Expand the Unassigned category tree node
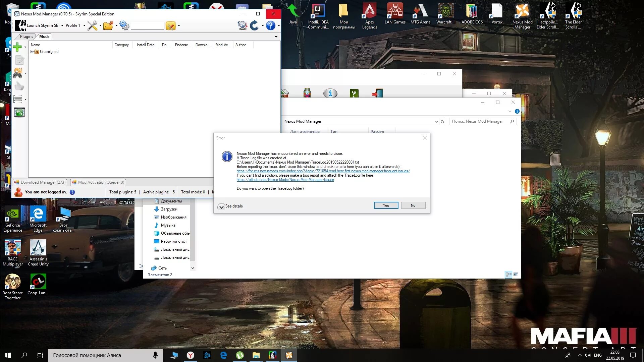 (x=32, y=52)
